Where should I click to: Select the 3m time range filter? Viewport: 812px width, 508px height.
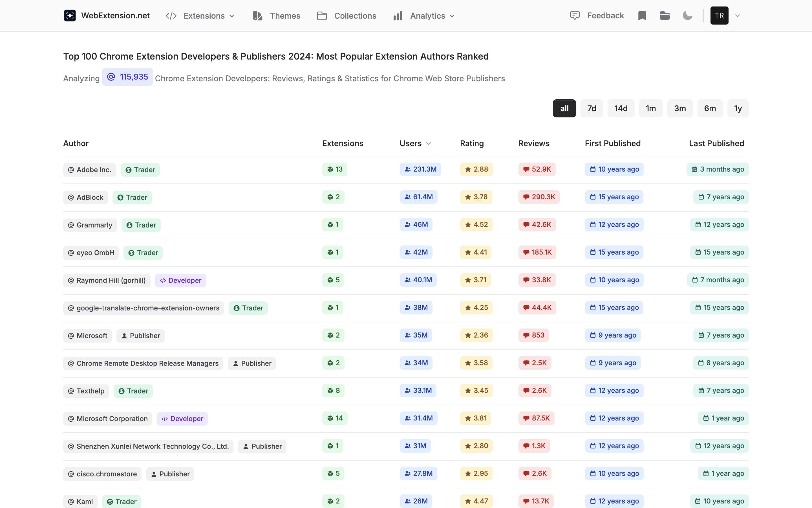click(680, 108)
